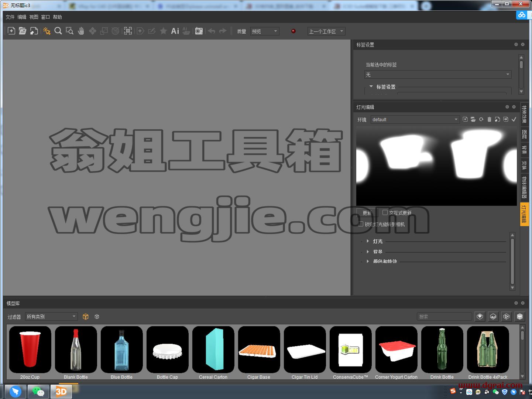
Task: Select the pointer selection tool
Action: click(x=47, y=31)
